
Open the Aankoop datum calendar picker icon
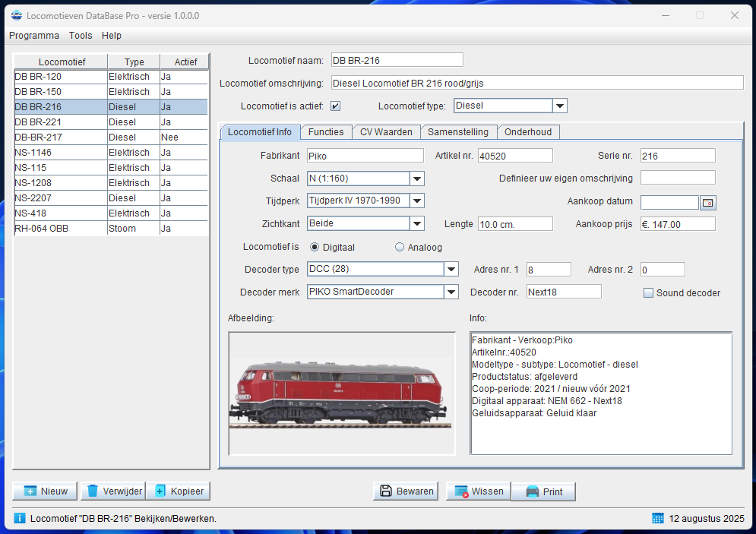[x=708, y=202]
